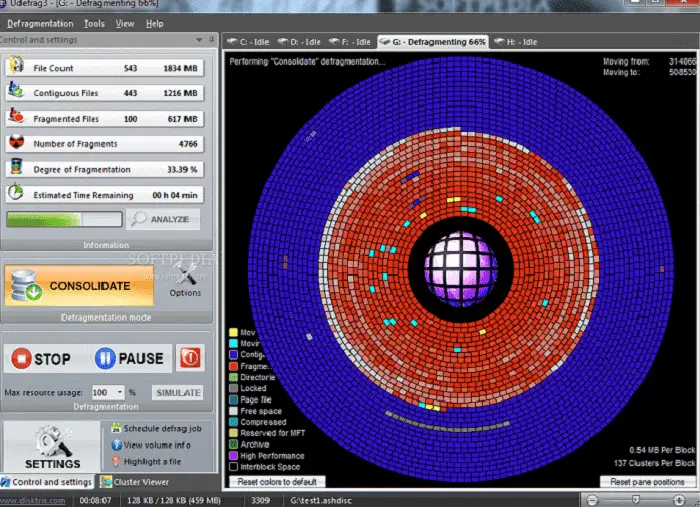
Task: Click the cyan legend color swatch
Action: coord(233,344)
